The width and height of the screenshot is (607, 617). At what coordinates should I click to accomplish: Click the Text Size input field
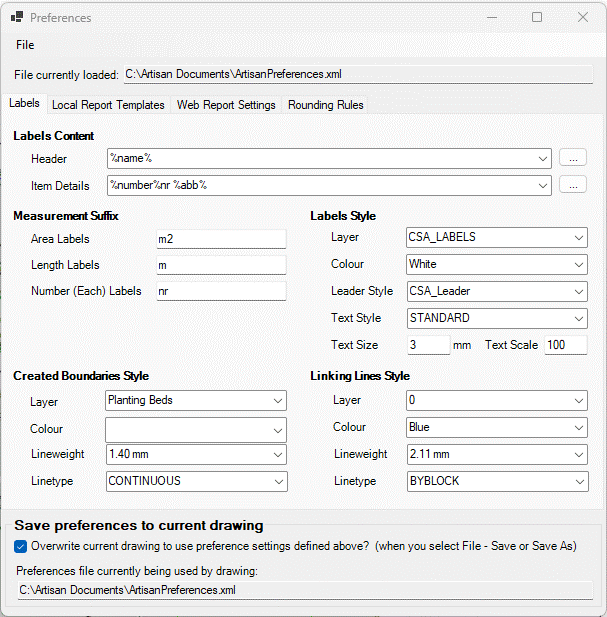tap(428, 345)
